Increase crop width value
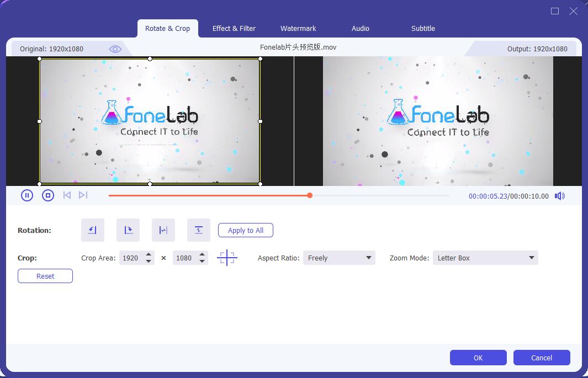 [x=149, y=254]
